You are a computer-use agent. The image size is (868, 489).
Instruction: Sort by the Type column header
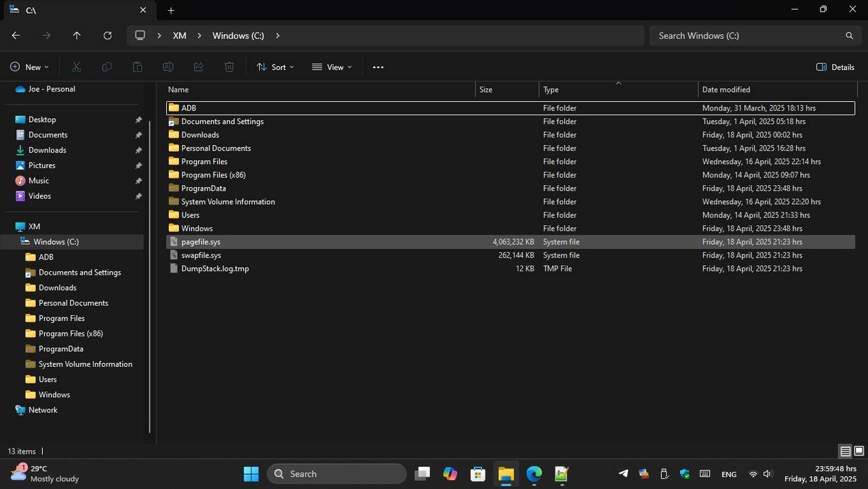tap(618, 90)
